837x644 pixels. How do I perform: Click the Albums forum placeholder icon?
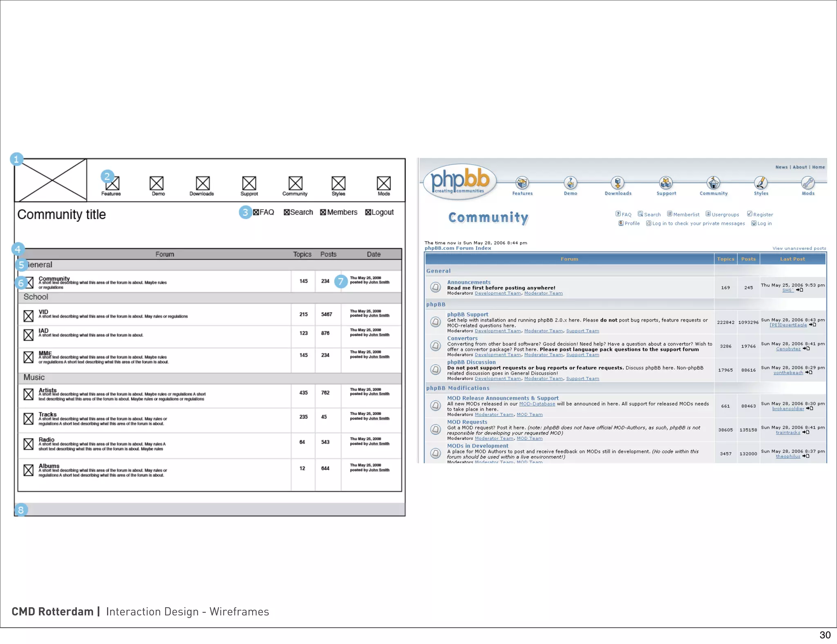[29, 470]
